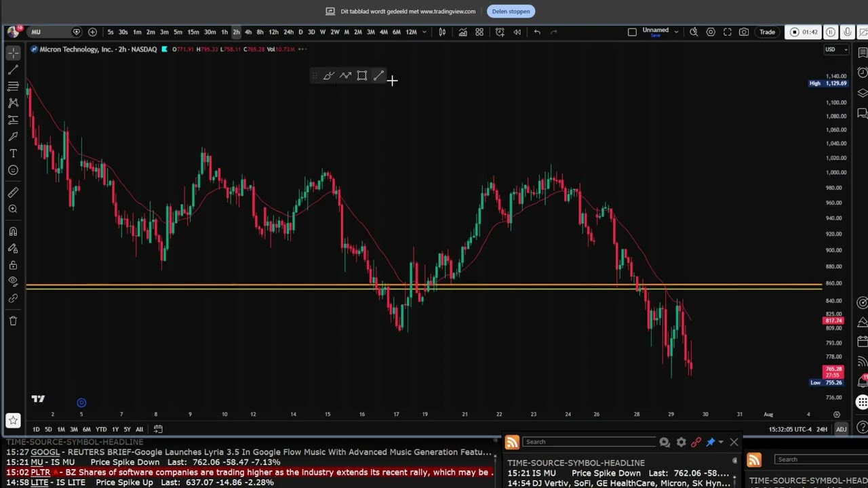The height and width of the screenshot is (488, 868).
Task: Open the quick search icon
Action: [x=694, y=32]
